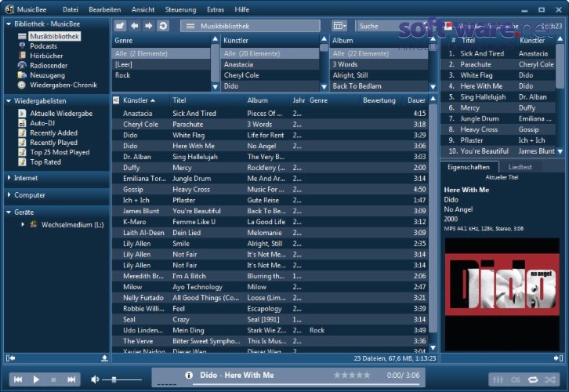Collapse the Bibliothek - MusicBee section
The image size is (569, 392).
(x=9, y=24)
